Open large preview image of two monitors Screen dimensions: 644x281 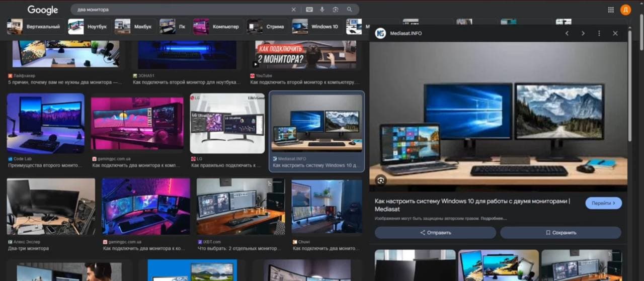498,117
